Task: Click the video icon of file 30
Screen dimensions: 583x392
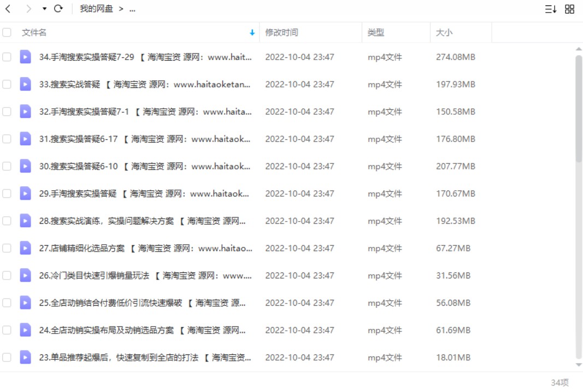Action: click(x=25, y=166)
